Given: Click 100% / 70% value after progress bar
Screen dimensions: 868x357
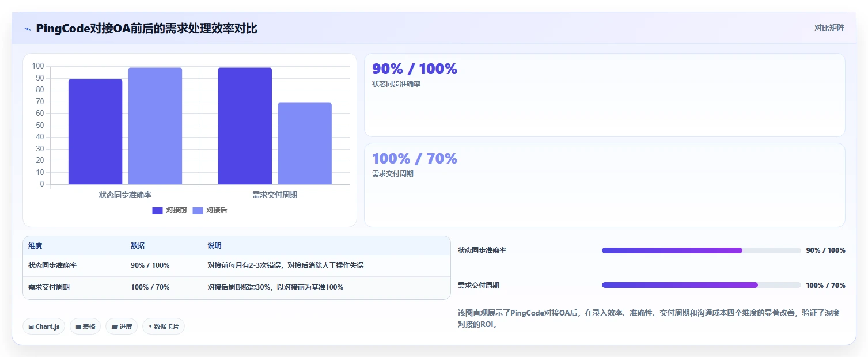Looking at the screenshot, I should point(825,285).
